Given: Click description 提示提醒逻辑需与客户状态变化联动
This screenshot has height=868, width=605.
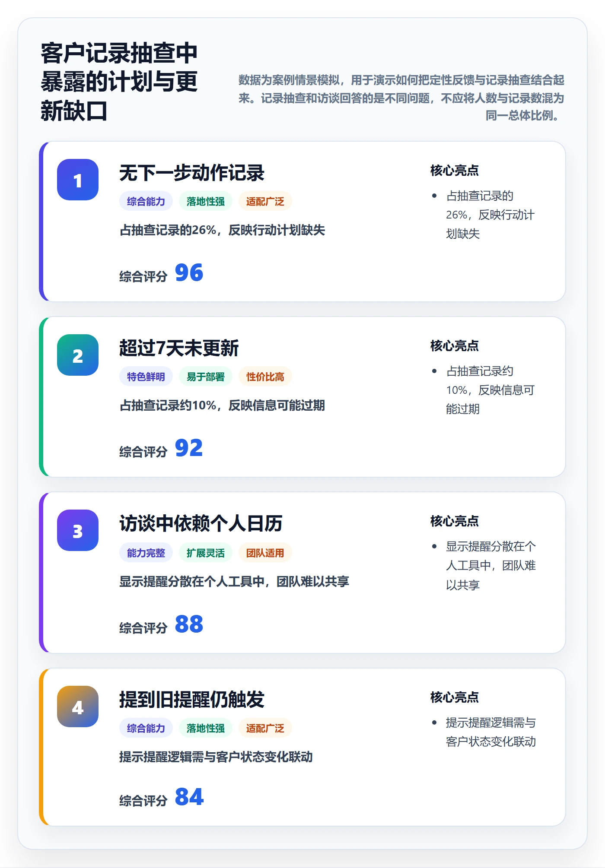Looking at the screenshot, I should click(x=216, y=757).
